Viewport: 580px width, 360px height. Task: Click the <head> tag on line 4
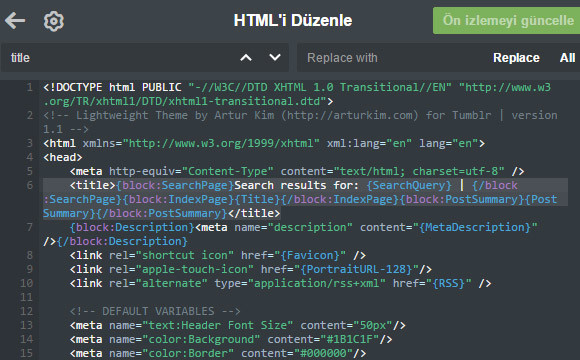63,157
